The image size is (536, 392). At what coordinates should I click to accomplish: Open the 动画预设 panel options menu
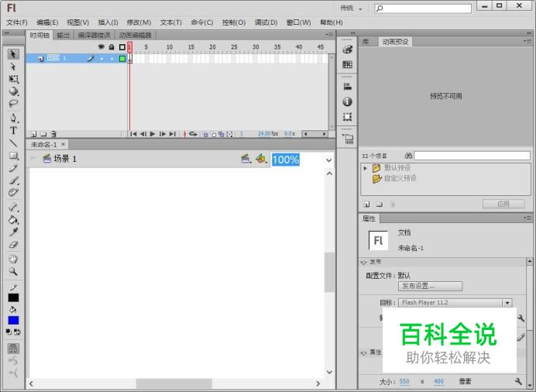point(527,41)
